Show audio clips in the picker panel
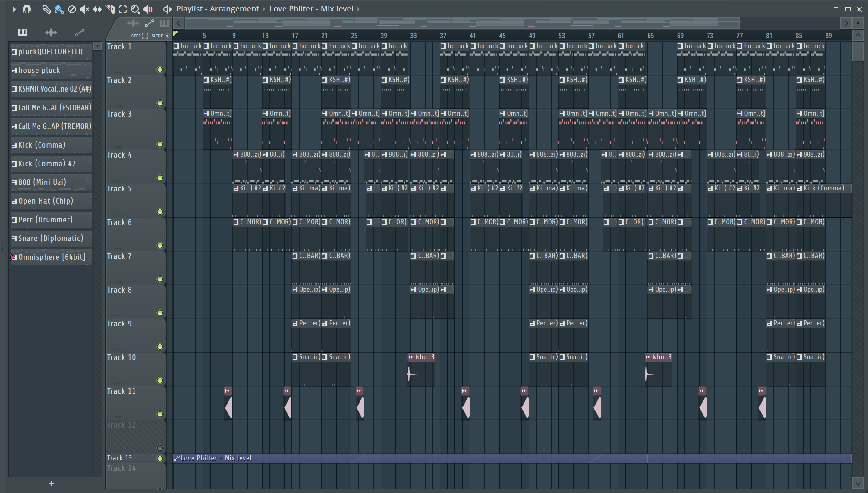The height and width of the screenshot is (493, 868). click(51, 32)
